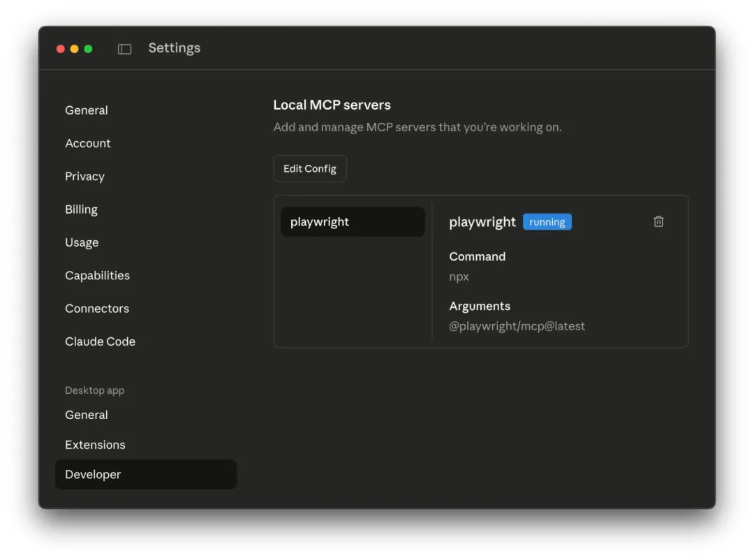Click the 'Add and manage MCP servers' description
Screen dimensions: 754x560
(417, 127)
